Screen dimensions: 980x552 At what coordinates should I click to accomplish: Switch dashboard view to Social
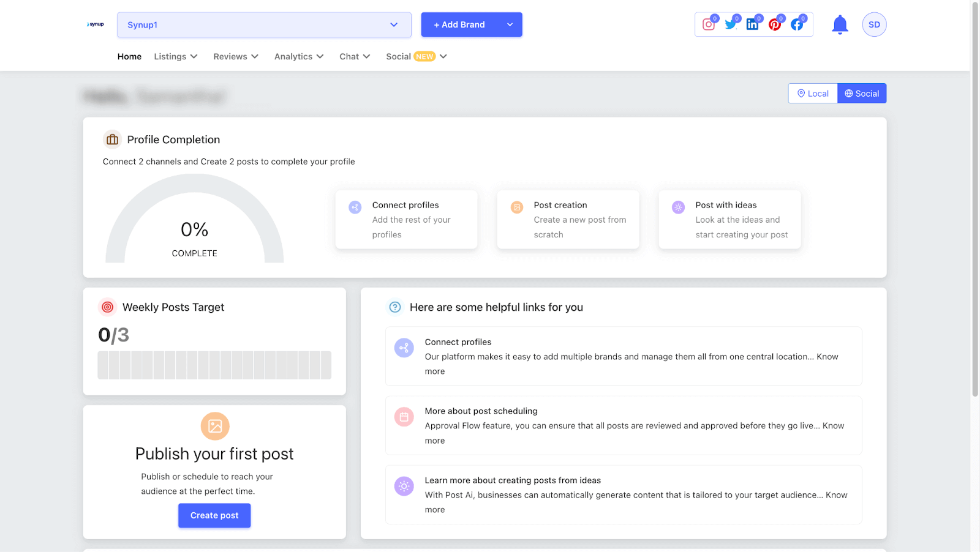pos(862,93)
